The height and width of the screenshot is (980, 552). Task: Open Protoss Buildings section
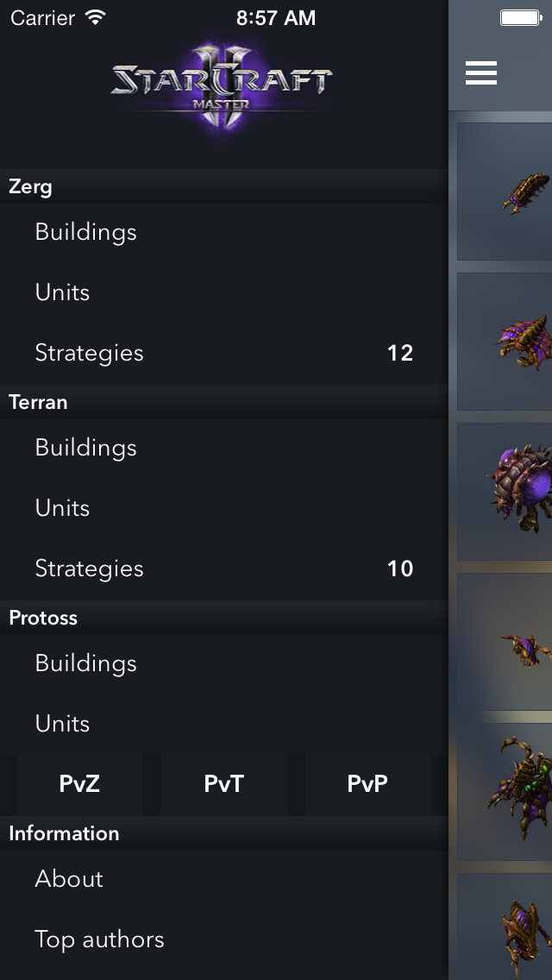coord(86,663)
